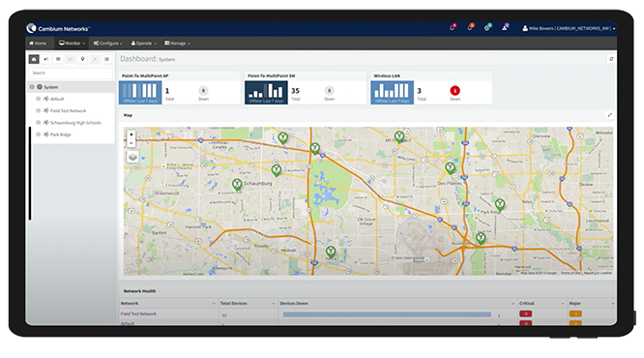Expand the Mike Bowers account menu

[569, 28]
